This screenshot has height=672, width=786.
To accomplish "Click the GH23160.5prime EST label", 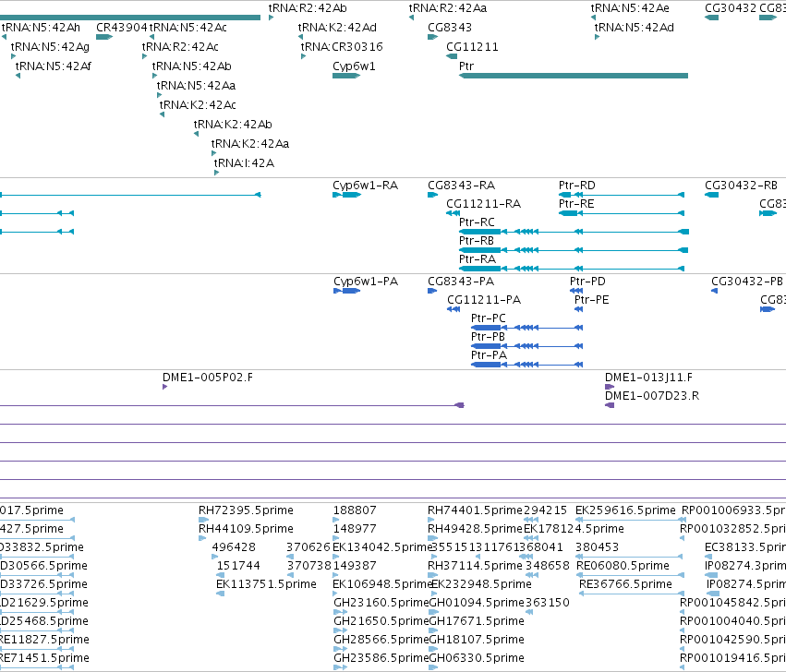I will [381, 603].
